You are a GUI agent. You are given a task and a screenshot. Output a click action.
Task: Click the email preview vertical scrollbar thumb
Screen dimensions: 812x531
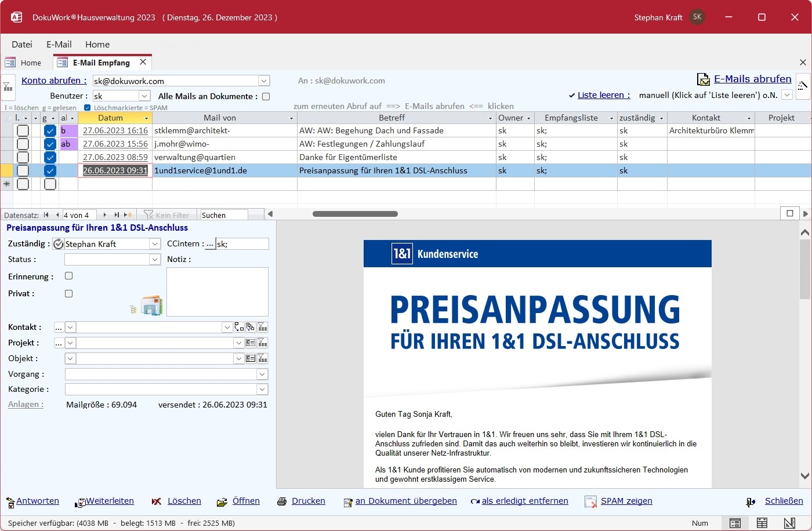(x=805, y=270)
